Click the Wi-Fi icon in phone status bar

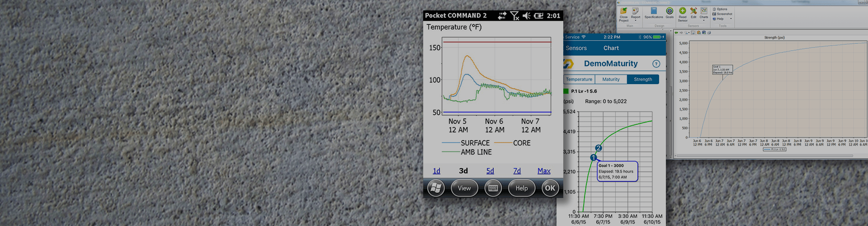click(x=584, y=37)
